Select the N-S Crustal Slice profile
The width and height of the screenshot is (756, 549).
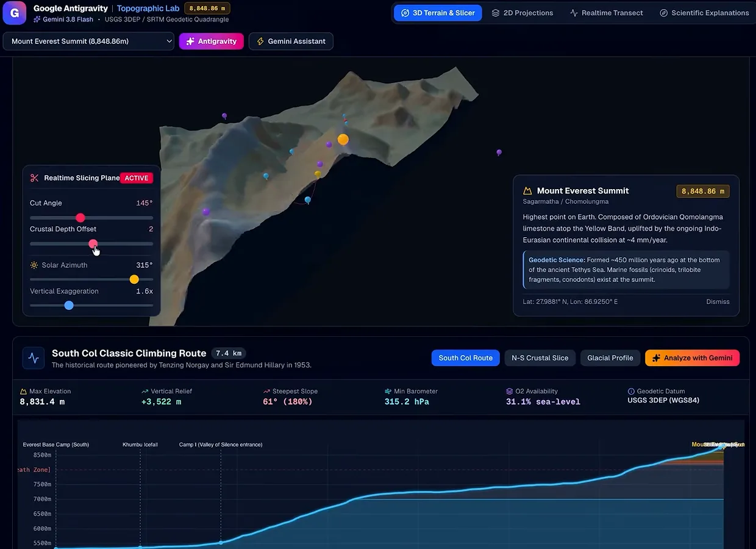540,358
